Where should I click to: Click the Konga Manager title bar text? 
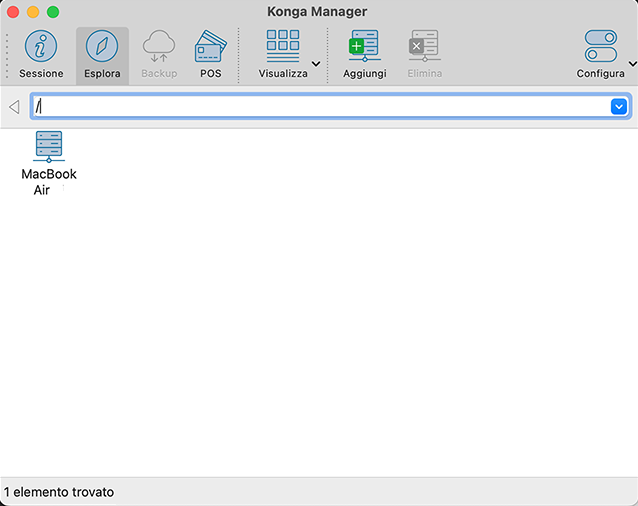click(319, 12)
